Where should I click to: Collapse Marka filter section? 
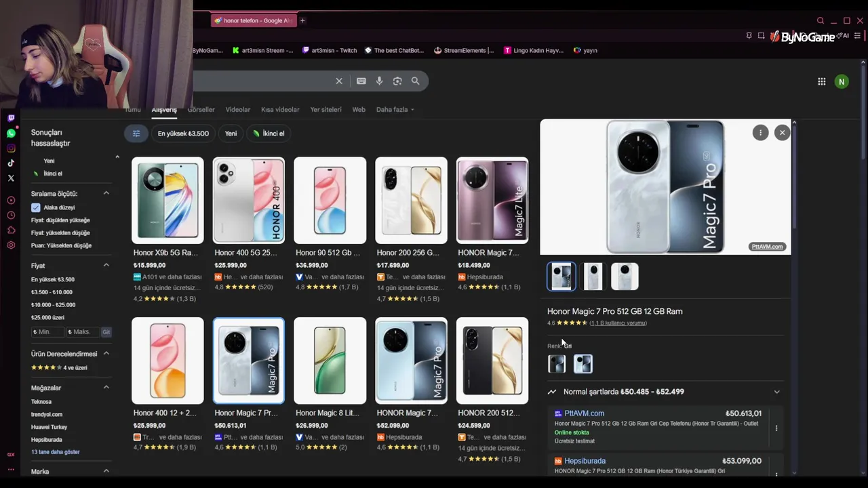[106, 470]
